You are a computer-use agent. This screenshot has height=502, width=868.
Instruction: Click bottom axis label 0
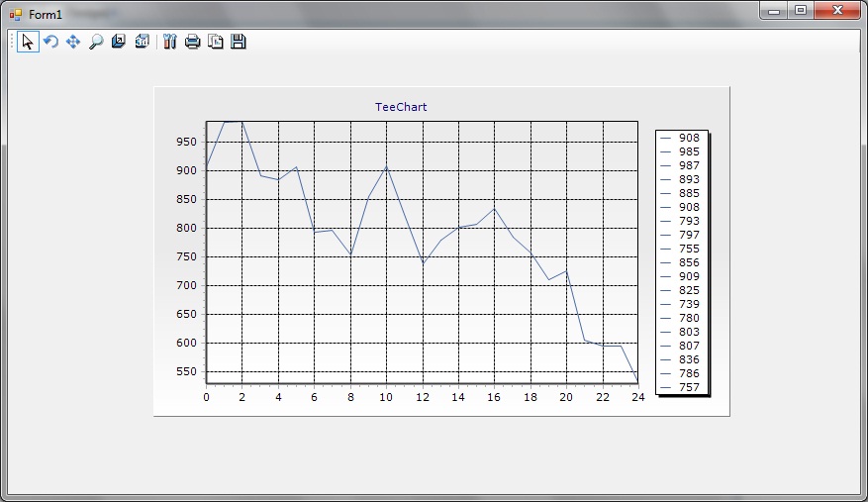tap(207, 397)
